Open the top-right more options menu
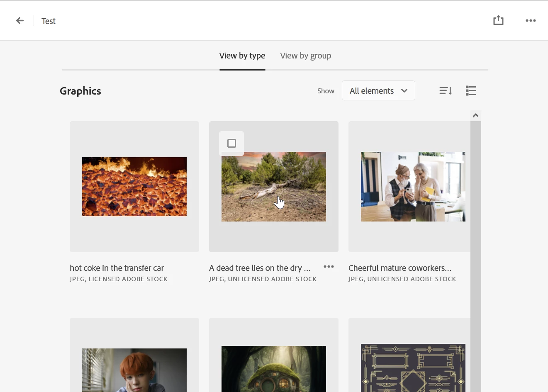548x392 pixels. click(x=531, y=21)
